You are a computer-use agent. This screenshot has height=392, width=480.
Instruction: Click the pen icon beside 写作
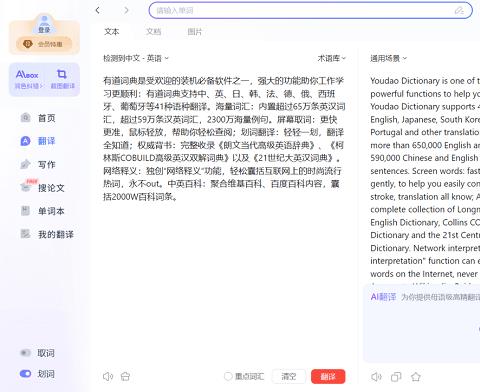25,164
